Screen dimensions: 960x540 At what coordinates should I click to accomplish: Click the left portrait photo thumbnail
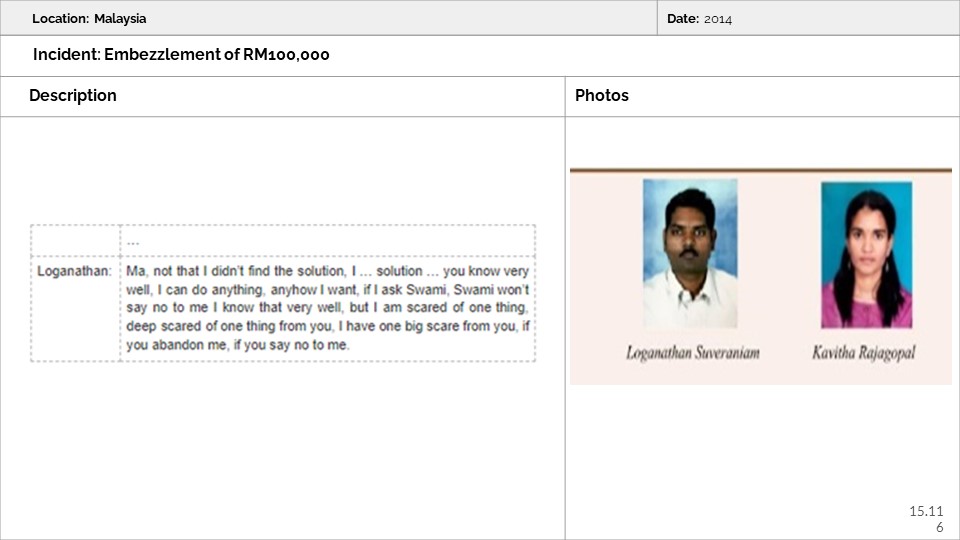click(x=690, y=253)
